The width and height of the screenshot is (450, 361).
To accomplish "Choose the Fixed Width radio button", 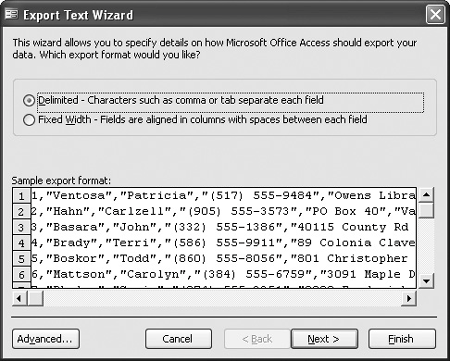I will click(29, 120).
